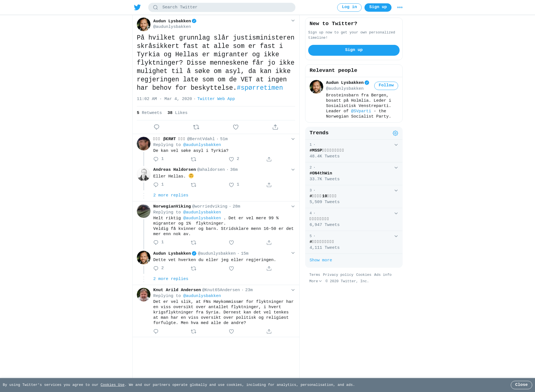The height and width of the screenshot is (392, 535).
Task: Like Knut Arild Andersen's reply
Action: pos(231,332)
